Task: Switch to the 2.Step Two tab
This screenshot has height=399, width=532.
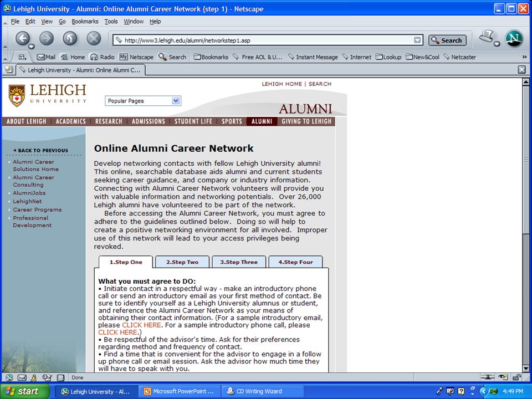Action: pyautogui.click(x=182, y=262)
